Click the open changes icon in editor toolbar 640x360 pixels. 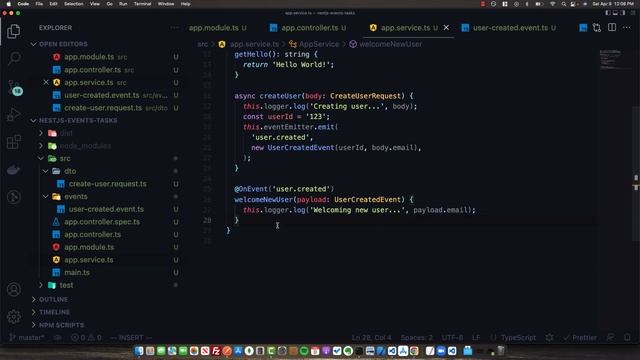[597, 27]
